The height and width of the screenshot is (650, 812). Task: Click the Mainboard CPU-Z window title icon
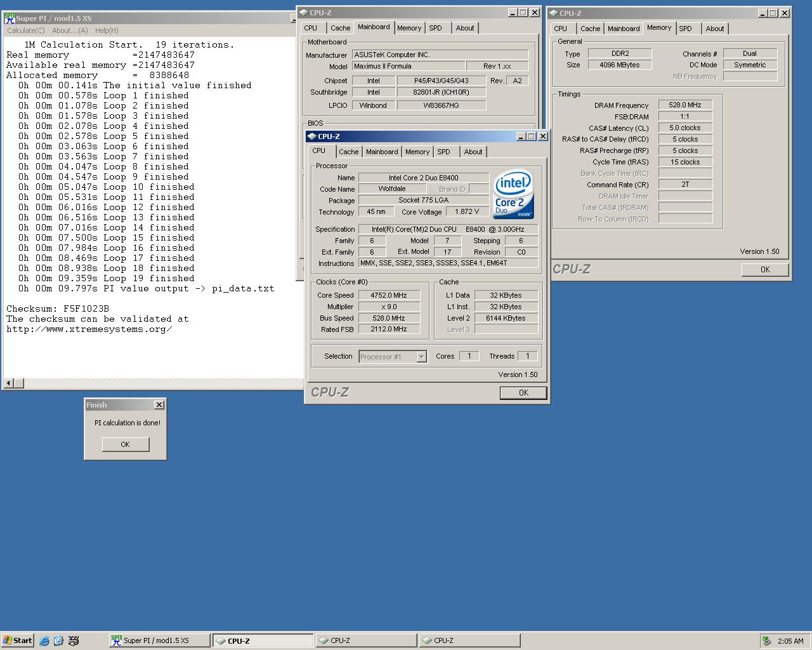(303, 12)
